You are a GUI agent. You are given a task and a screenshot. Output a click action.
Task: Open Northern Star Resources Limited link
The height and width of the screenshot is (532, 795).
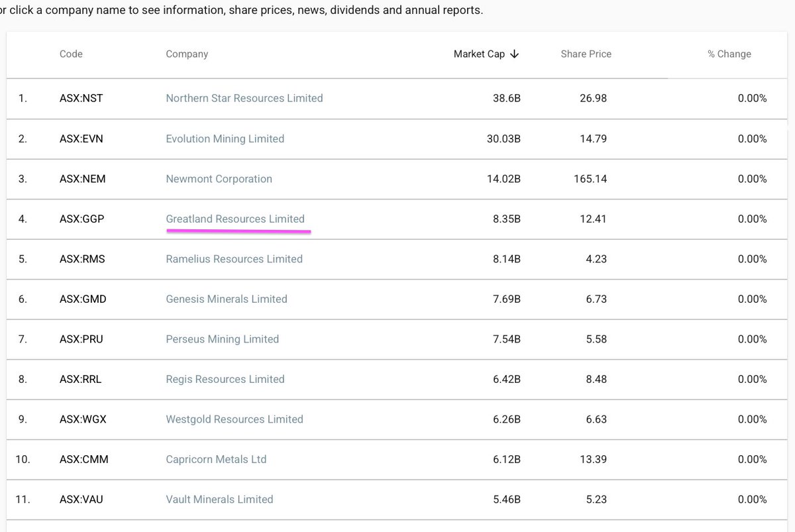pos(244,98)
